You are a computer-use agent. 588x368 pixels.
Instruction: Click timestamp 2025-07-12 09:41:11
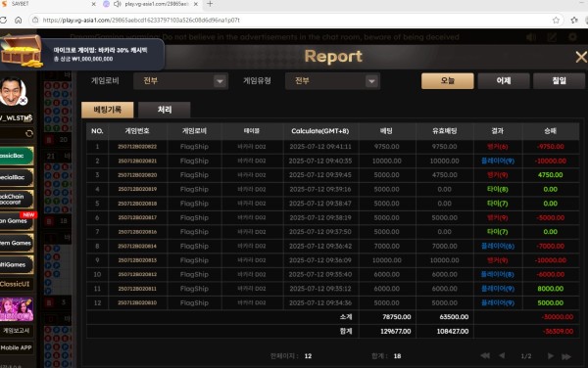coord(320,147)
